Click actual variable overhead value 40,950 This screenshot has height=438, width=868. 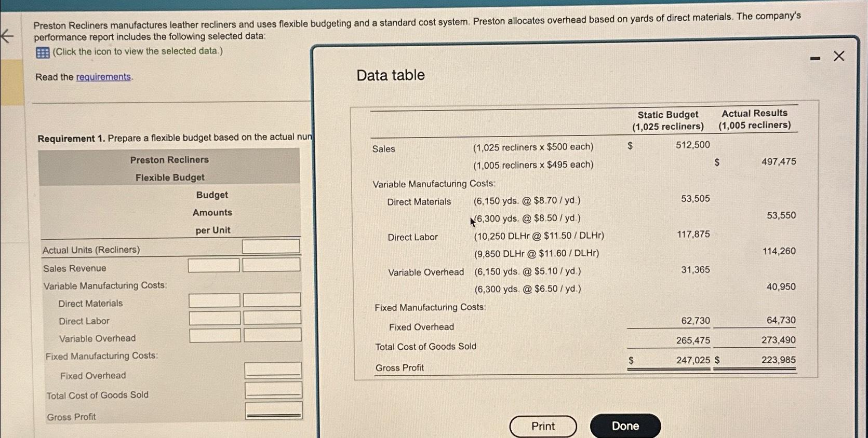click(781, 287)
